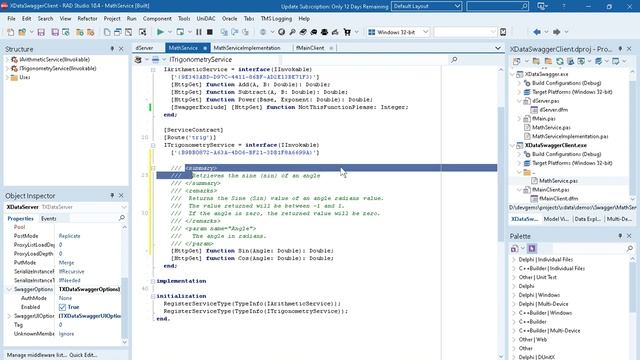Open the File menu
Screen dimensions: 640x360
tap(11, 19)
